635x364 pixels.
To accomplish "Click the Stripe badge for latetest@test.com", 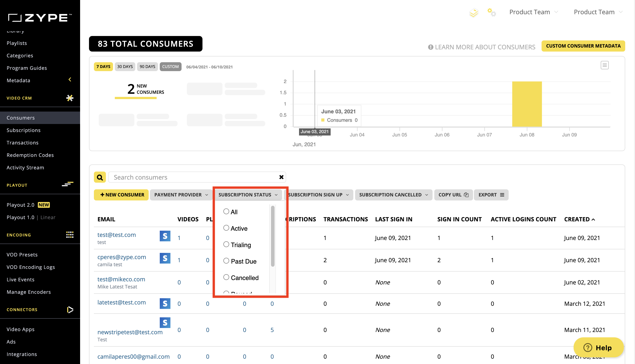I will click(165, 304).
